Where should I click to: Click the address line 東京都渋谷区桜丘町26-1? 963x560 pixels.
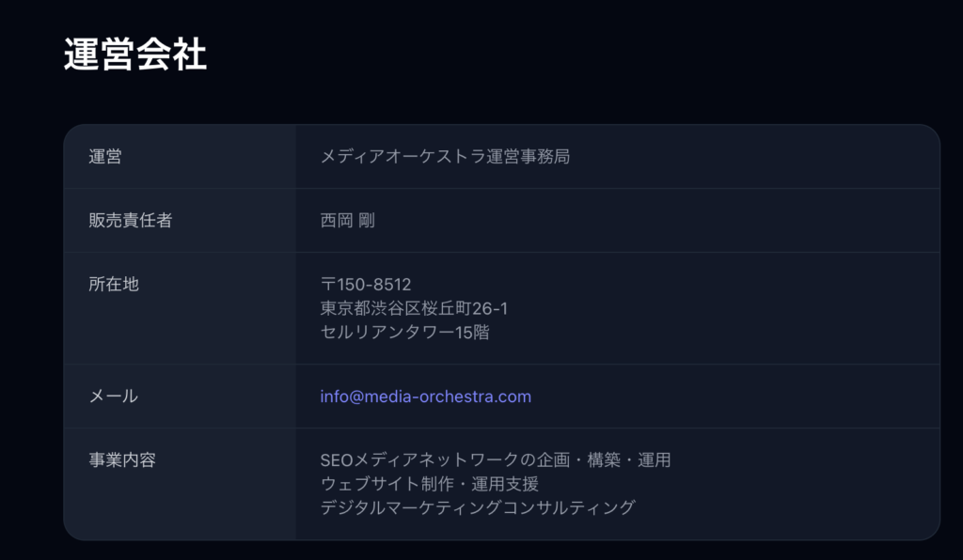tap(414, 308)
